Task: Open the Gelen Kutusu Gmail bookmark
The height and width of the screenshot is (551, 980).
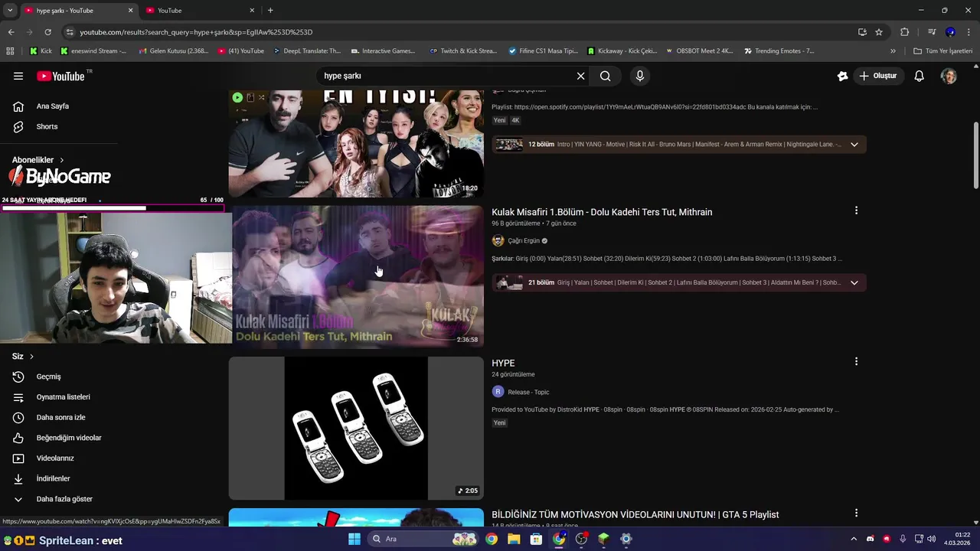Action: pos(173,51)
